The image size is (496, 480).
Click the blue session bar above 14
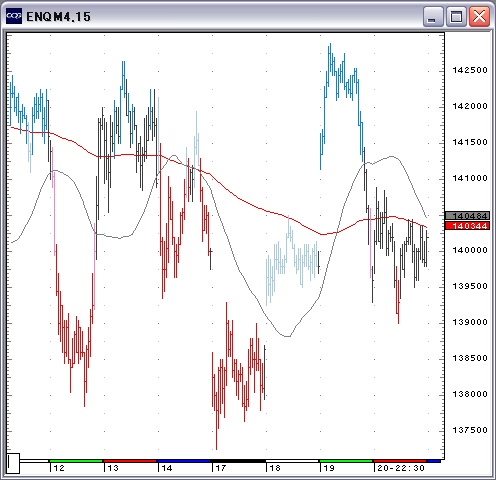click(184, 461)
